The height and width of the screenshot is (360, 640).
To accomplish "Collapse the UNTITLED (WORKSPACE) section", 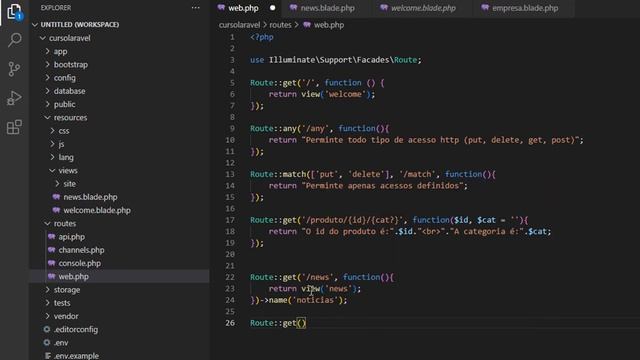I will pyautogui.click(x=35, y=25).
